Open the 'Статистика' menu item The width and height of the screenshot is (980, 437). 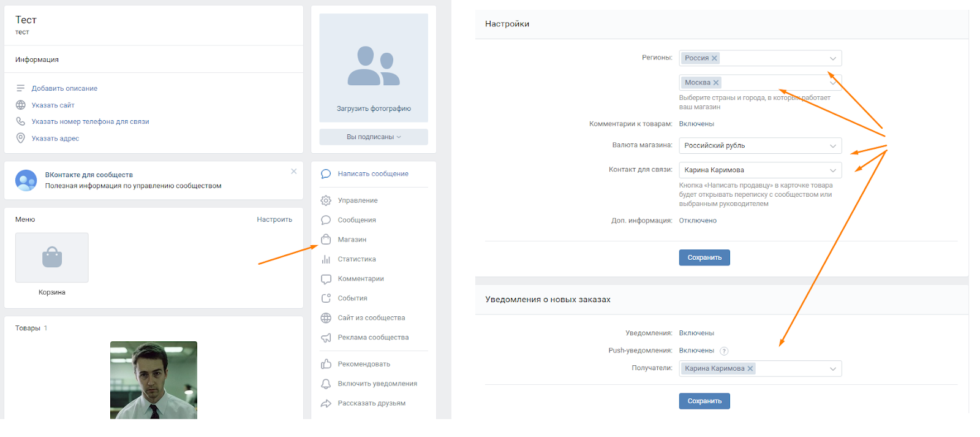coord(357,259)
